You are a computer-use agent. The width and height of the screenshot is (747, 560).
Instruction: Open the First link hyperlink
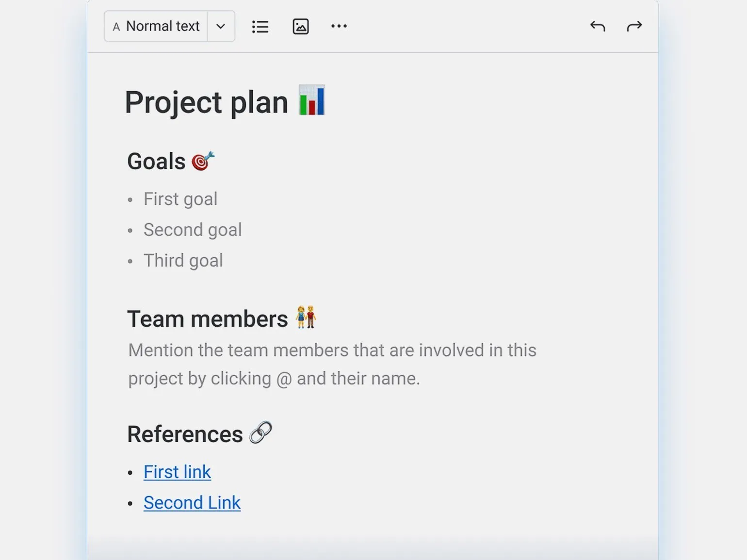[177, 472]
